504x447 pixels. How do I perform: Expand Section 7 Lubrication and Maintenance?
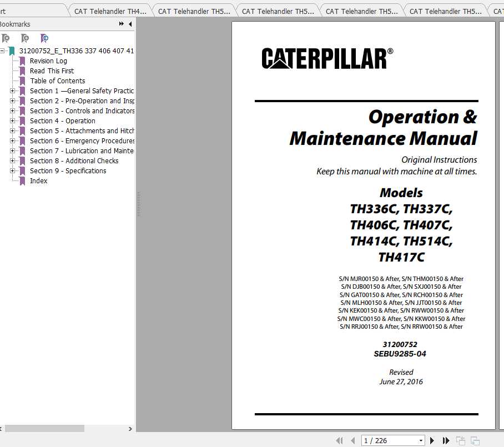coord(12,150)
